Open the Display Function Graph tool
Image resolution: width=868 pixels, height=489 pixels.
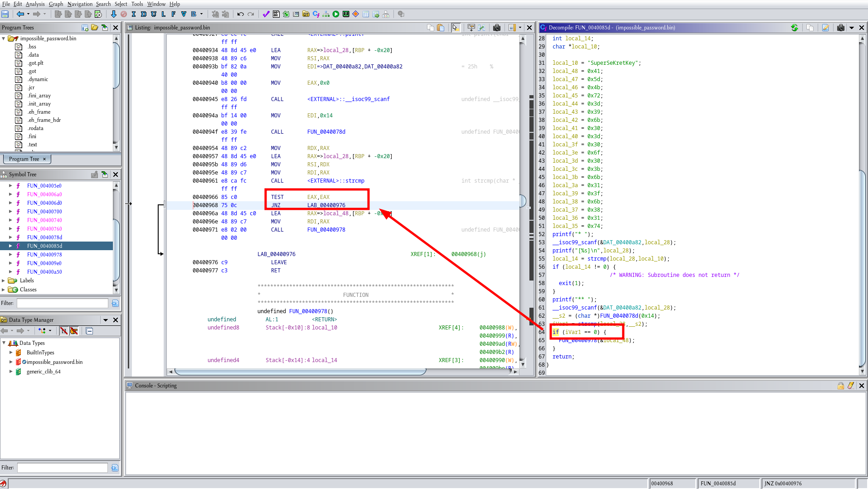[x=326, y=14]
